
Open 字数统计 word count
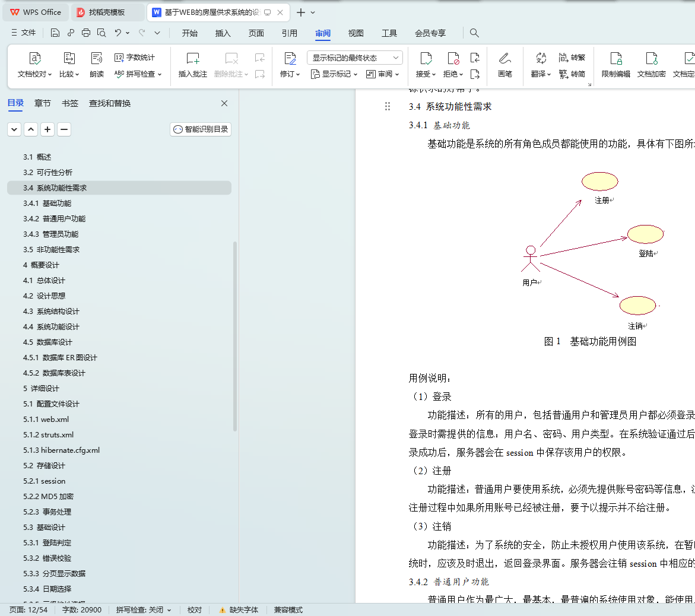pos(135,58)
